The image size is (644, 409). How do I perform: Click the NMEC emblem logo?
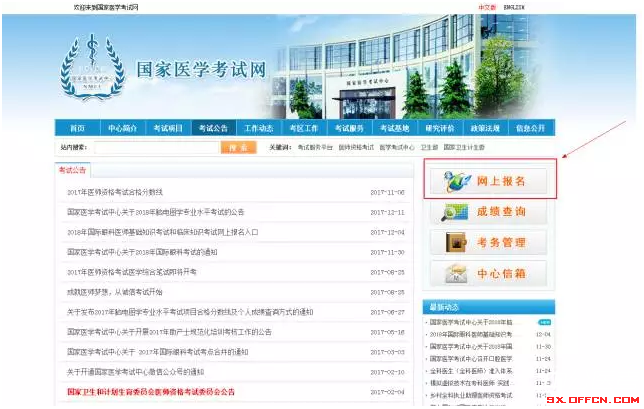[x=92, y=67]
